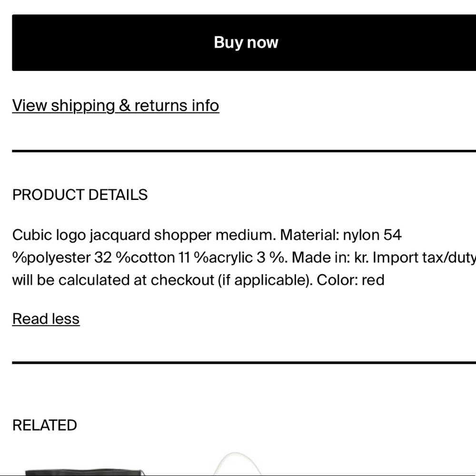Open View shipping & returns info link

pos(116,105)
